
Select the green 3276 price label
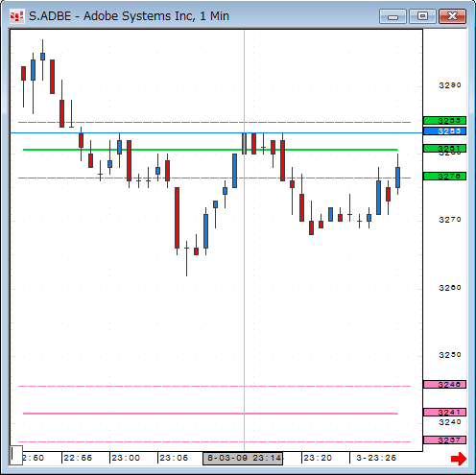[x=444, y=176]
